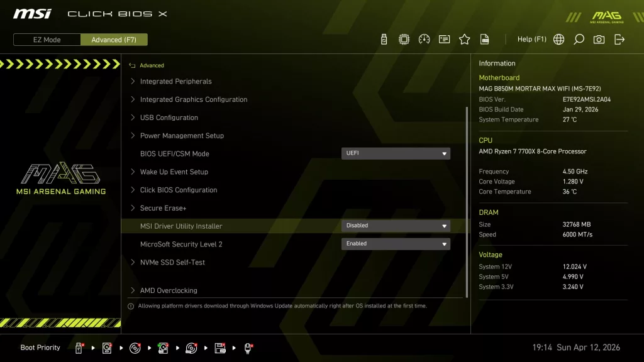
Task: Click core voltage value '1.280 V'
Action: 573,182
